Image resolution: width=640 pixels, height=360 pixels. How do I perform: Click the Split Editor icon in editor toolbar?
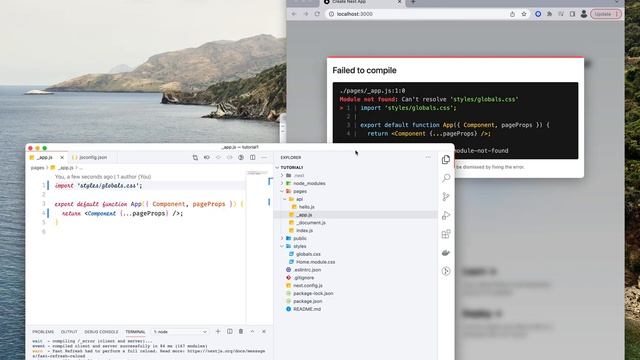click(x=253, y=157)
